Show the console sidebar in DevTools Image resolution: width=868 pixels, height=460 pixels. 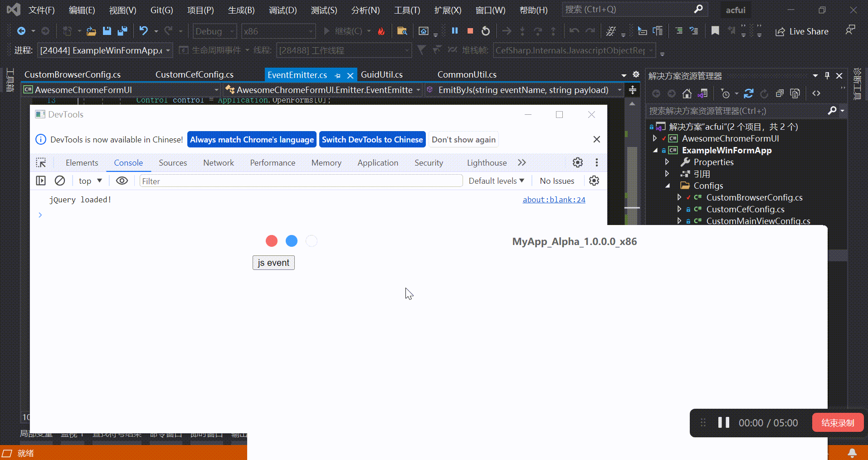[41, 181]
